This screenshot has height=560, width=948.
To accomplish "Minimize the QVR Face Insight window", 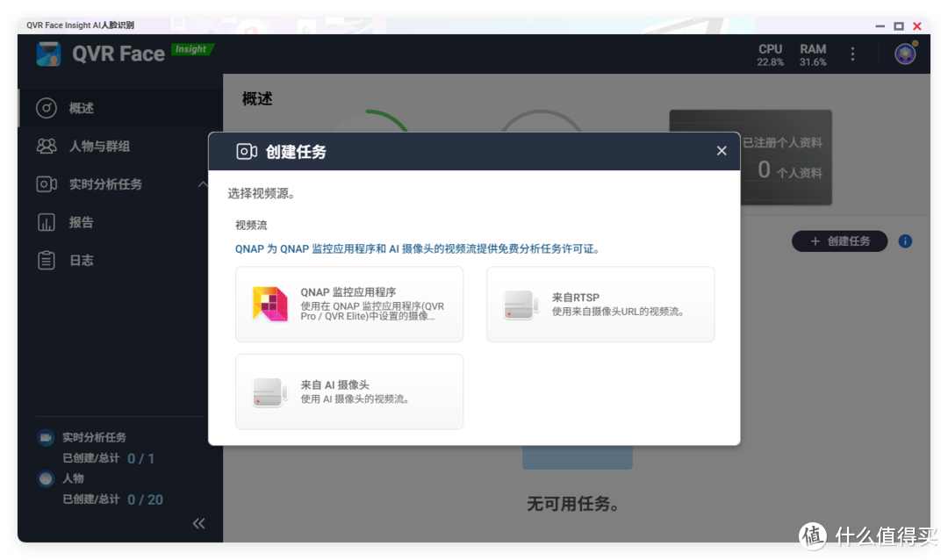I will pyautogui.click(x=880, y=26).
